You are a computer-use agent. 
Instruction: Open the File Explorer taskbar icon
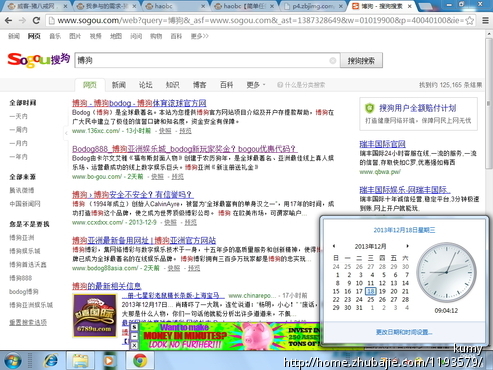click(x=80, y=361)
